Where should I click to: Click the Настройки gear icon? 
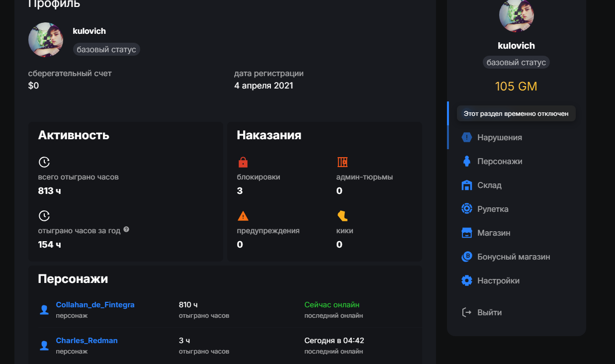(466, 280)
